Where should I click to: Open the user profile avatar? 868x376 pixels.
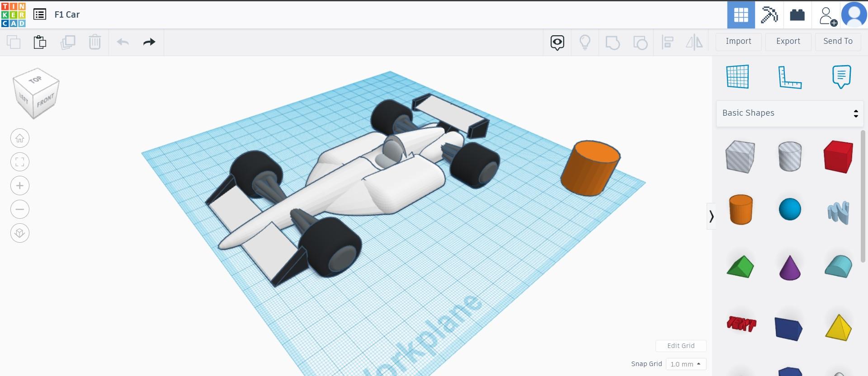(854, 14)
